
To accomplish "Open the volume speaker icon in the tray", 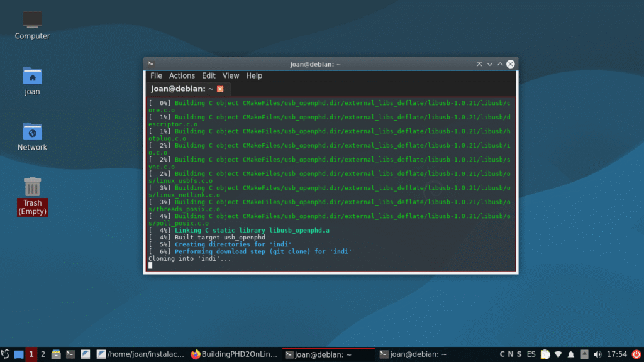I will click(597, 354).
